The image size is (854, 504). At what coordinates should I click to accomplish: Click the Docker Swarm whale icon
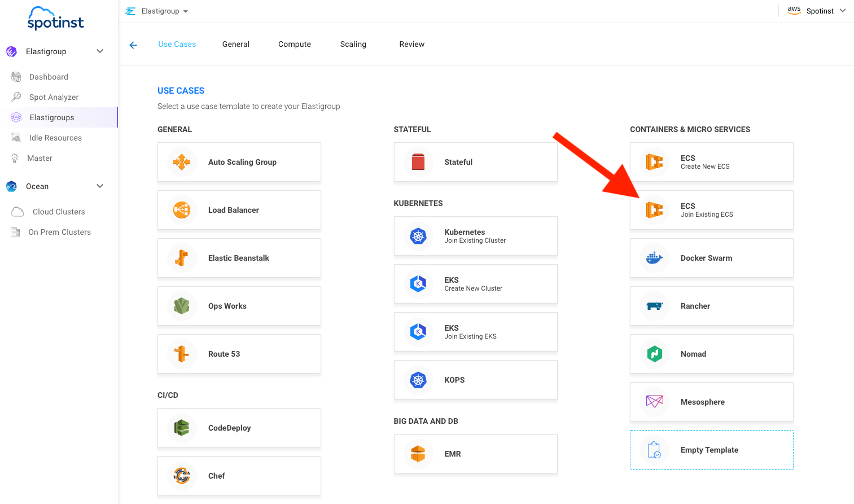click(x=654, y=258)
